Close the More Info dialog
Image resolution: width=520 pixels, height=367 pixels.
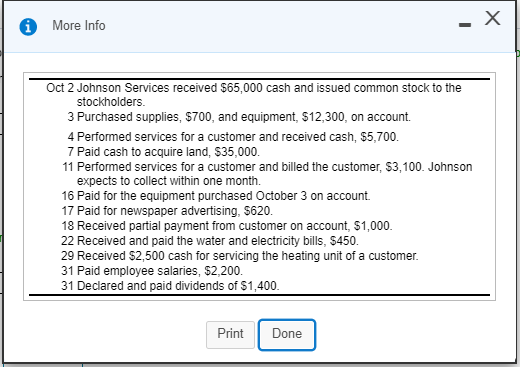(x=492, y=18)
